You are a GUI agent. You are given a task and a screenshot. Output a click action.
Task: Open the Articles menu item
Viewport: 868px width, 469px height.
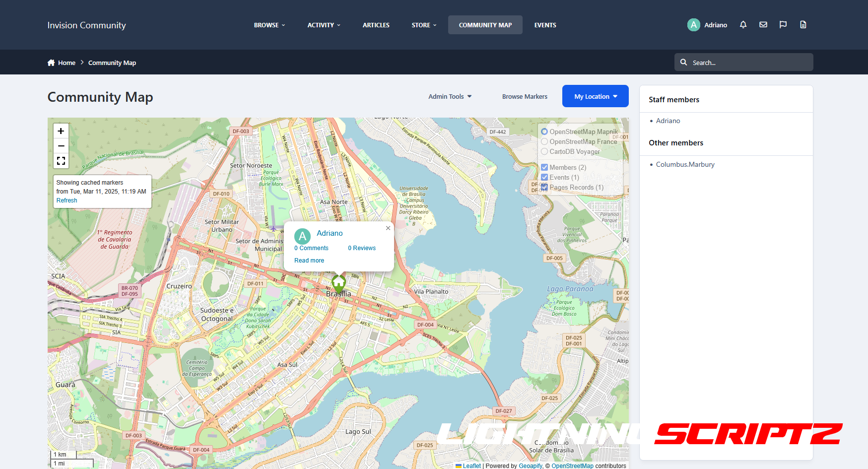(x=376, y=25)
